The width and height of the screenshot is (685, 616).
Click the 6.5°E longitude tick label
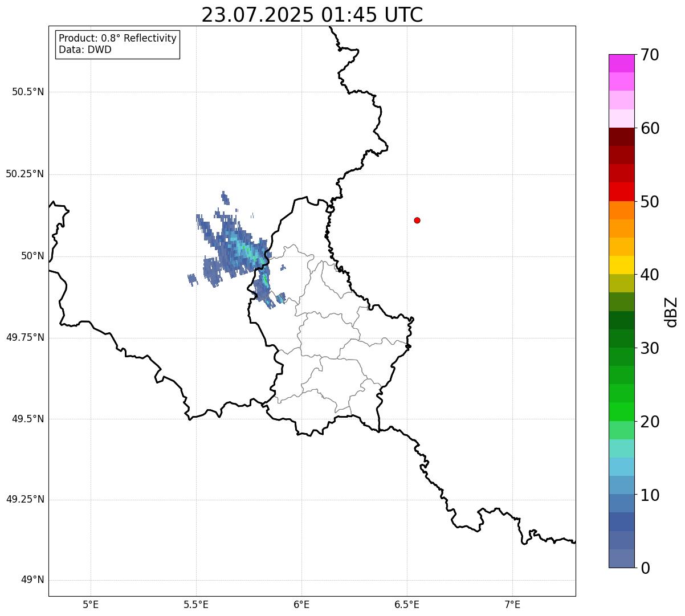[407, 604]
